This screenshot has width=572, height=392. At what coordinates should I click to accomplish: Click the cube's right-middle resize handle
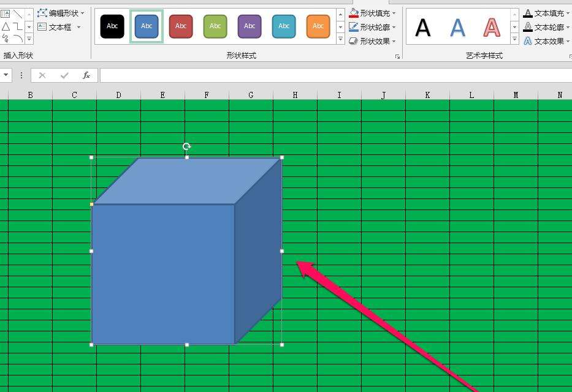coord(282,251)
